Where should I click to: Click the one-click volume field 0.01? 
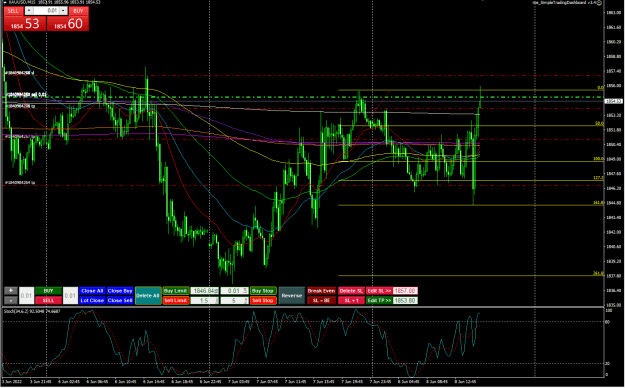46,11
